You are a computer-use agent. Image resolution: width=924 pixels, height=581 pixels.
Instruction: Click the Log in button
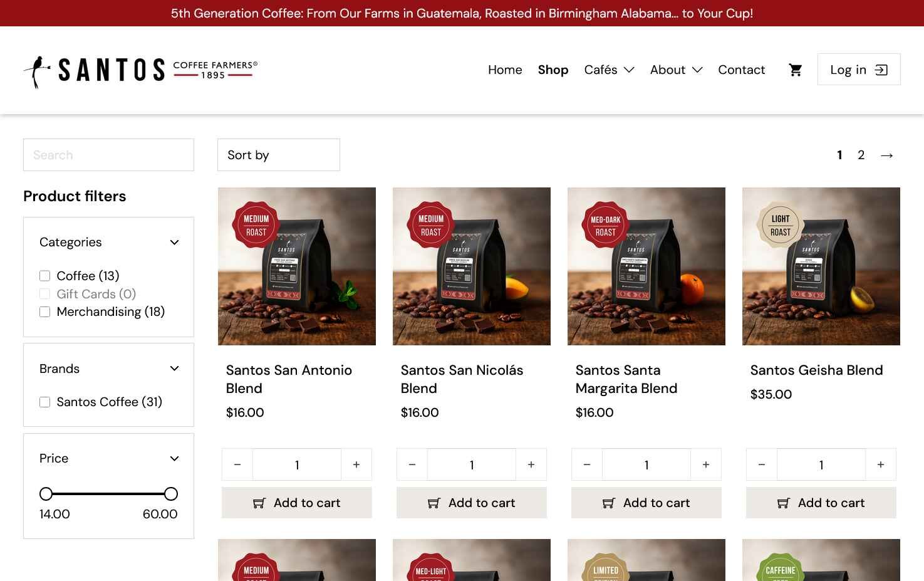(858, 70)
